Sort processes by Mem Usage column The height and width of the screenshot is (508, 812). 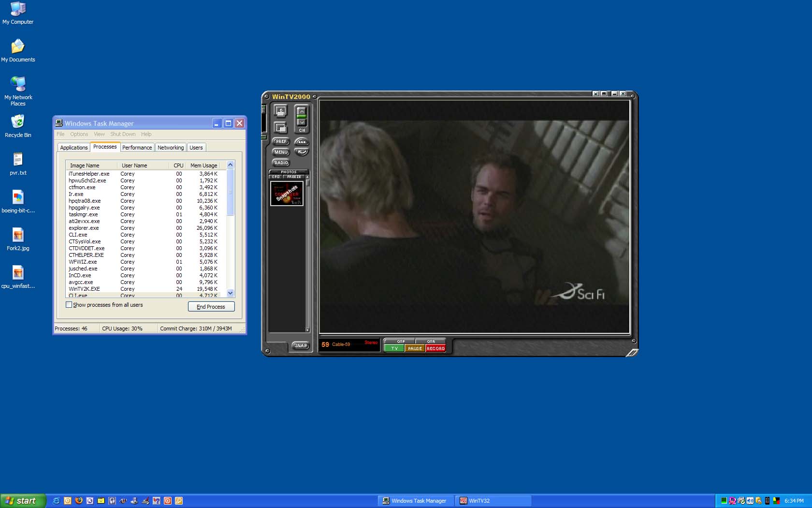click(203, 165)
